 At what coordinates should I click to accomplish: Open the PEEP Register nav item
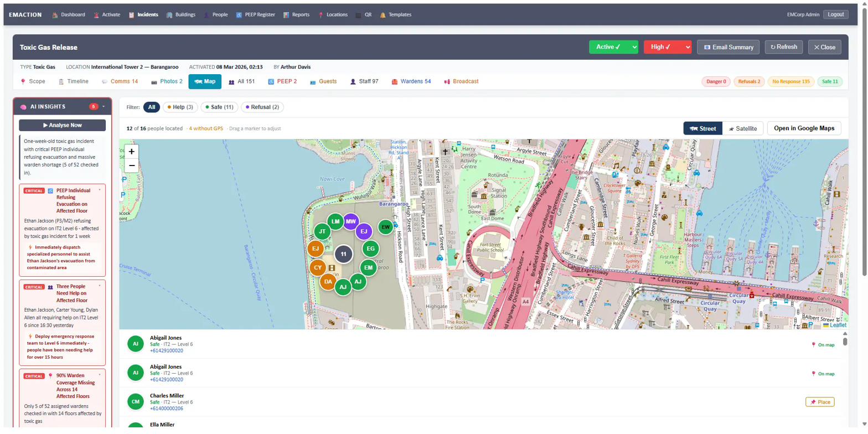(256, 15)
